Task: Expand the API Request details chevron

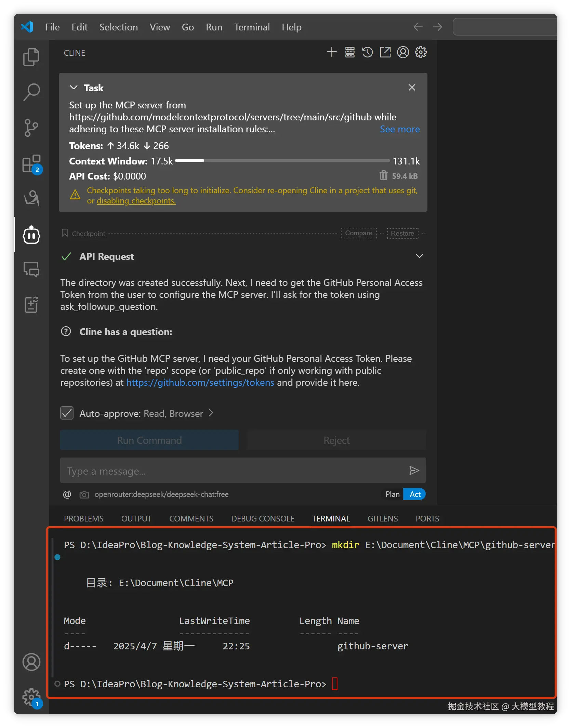Action: pos(419,256)
